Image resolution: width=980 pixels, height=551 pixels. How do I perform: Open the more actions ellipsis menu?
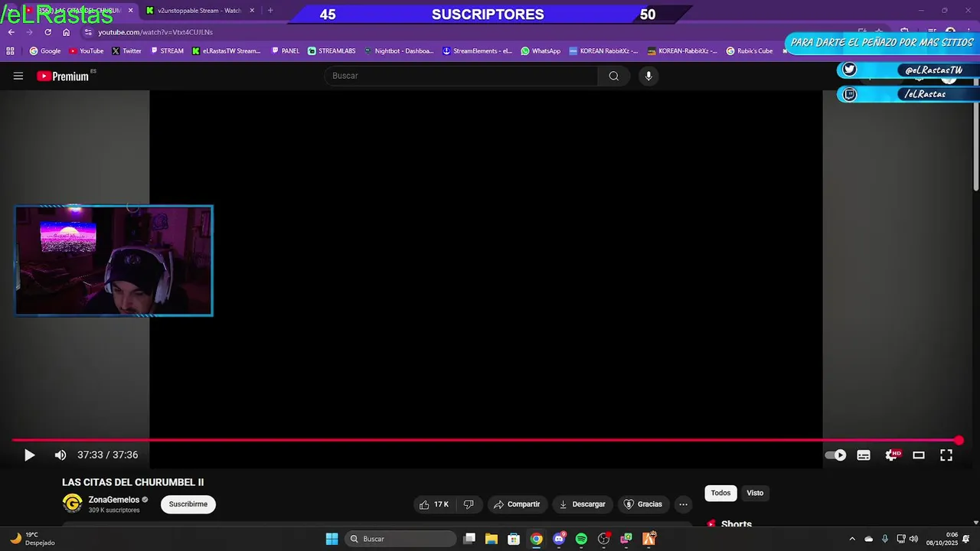(x=683, y=504)
